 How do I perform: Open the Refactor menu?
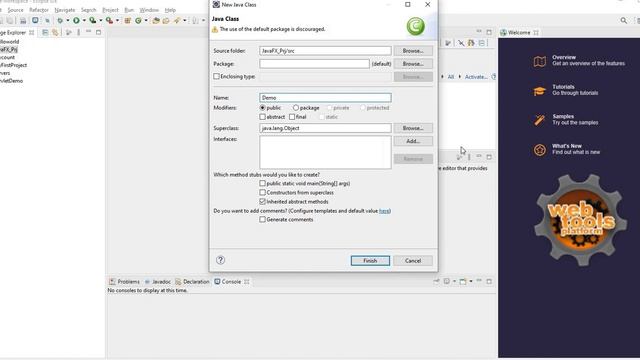39,10
